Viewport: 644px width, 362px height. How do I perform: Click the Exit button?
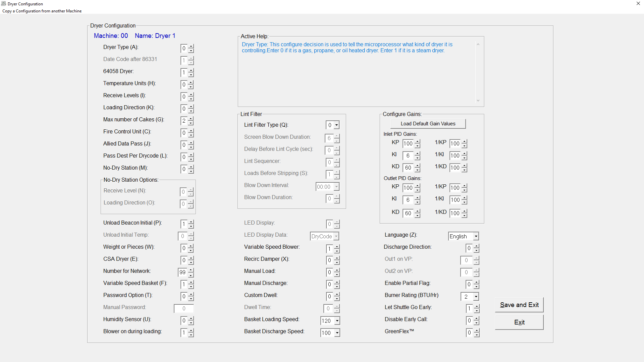519,322
